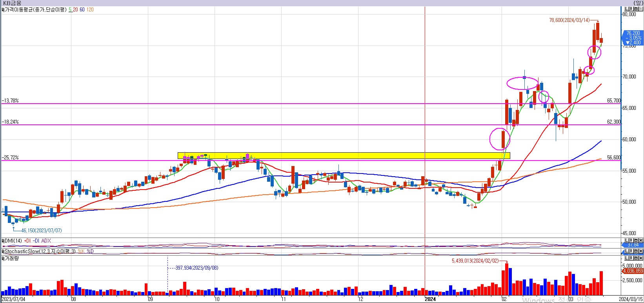644x303 pixels.
Task: Click the -13.78% level label
Action: (10, 101)
